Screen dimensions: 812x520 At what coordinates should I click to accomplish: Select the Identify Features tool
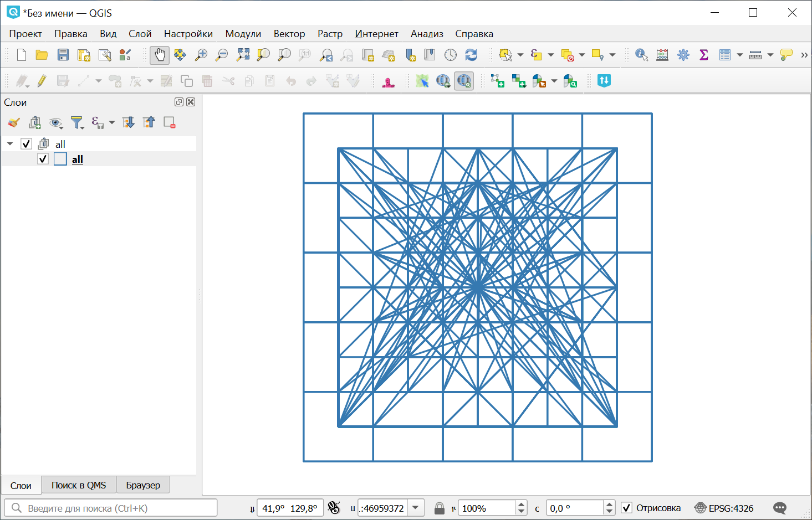641,55
